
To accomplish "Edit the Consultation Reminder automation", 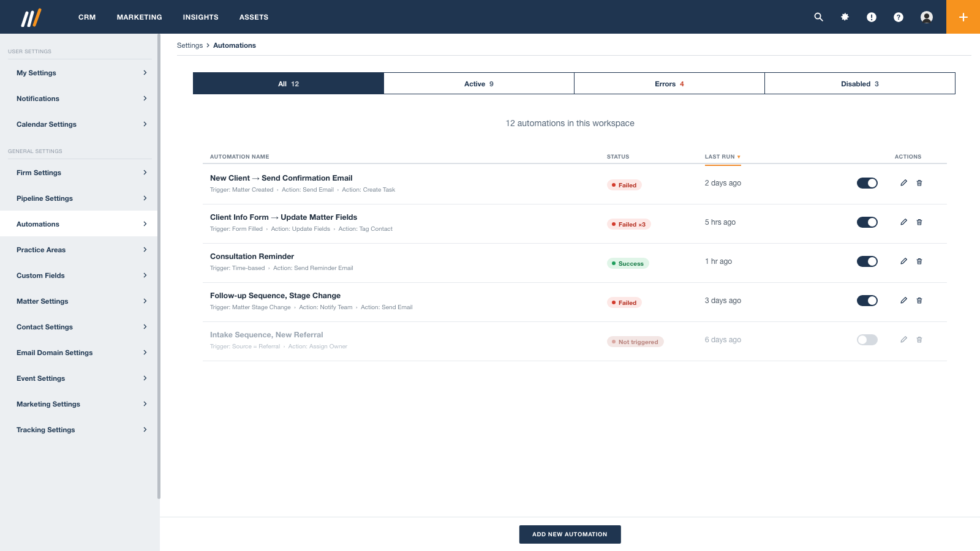I will point(903,261).
